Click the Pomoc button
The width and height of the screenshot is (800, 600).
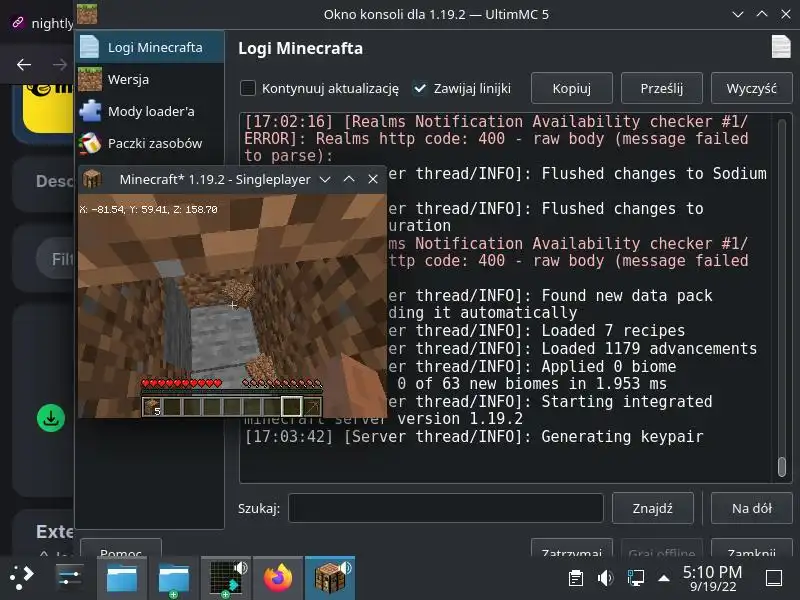click(x=121, y=548)
